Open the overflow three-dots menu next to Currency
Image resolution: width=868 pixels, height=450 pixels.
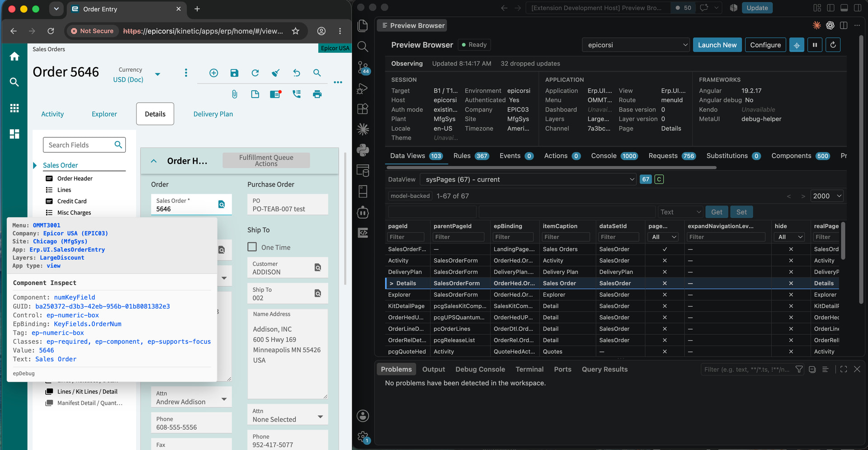(186, 73)
